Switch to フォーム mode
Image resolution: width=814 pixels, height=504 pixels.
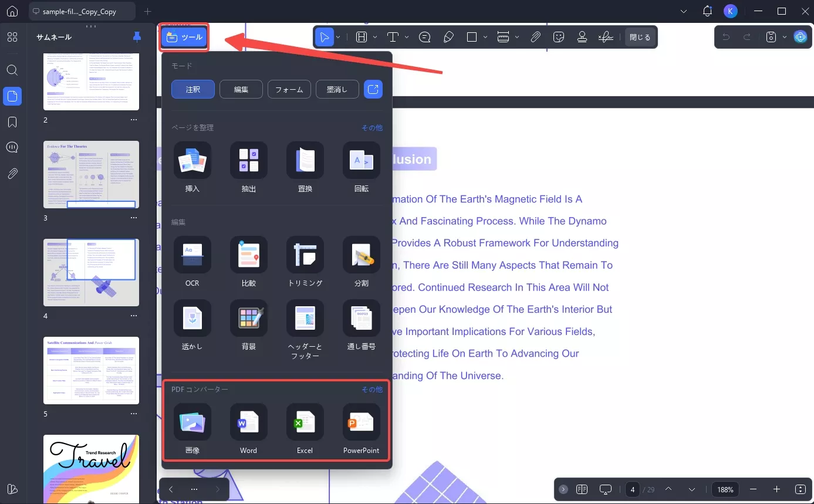(x=289, y=89)
